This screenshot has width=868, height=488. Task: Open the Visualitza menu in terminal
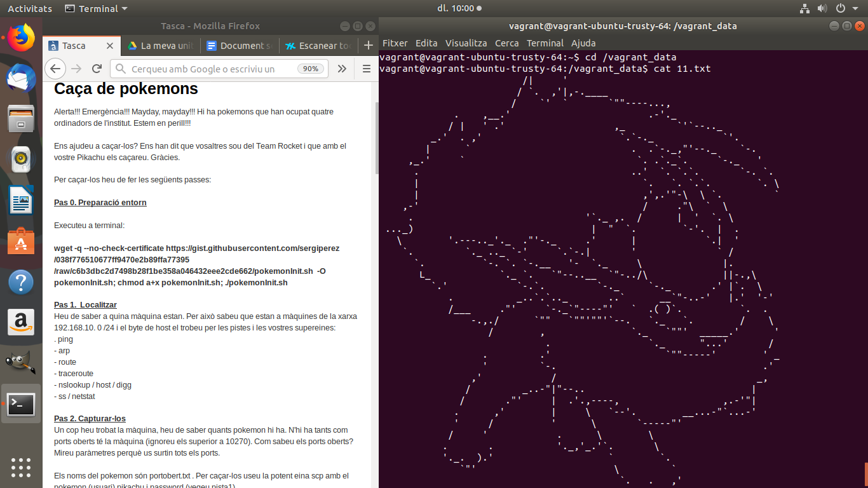[x=466, y=43]
